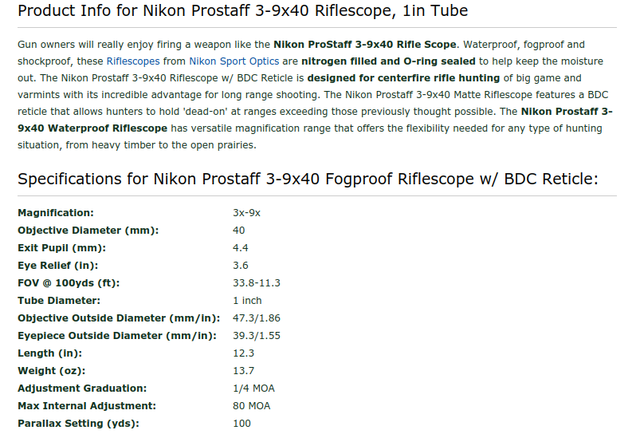Click the Tube Diameter label
The height and width of the screenshot is (434, 640).
58,300
